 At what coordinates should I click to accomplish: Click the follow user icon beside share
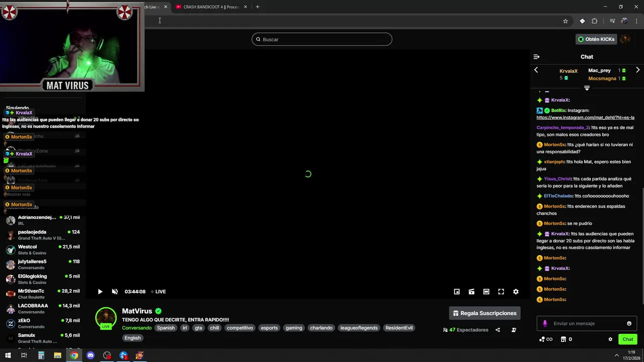coord(514,330)
